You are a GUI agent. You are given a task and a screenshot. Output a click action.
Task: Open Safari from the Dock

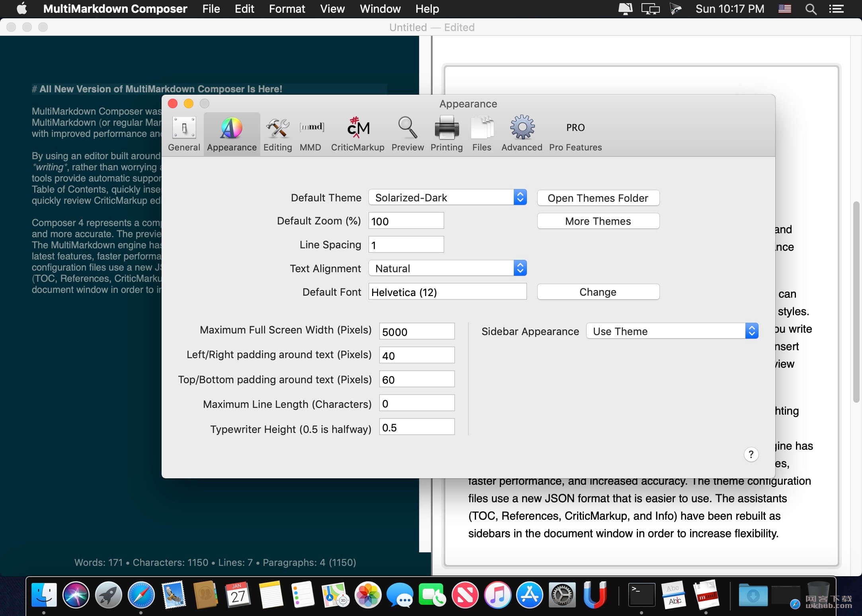point(141,595)
